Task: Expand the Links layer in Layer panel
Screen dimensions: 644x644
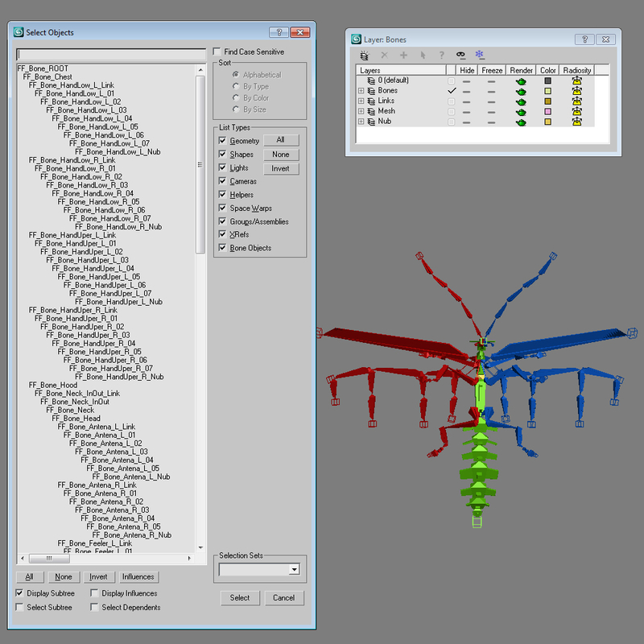Action: point(361,101)
